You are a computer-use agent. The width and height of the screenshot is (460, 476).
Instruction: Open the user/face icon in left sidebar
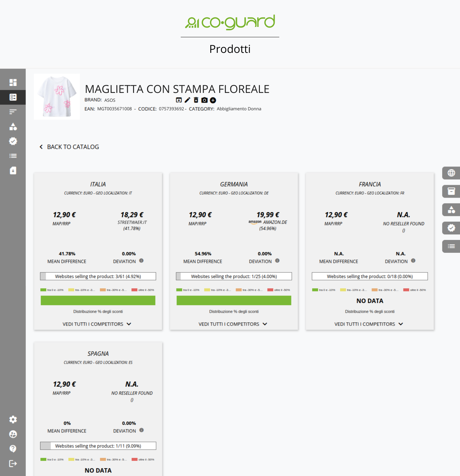click(x=13, y=434)
